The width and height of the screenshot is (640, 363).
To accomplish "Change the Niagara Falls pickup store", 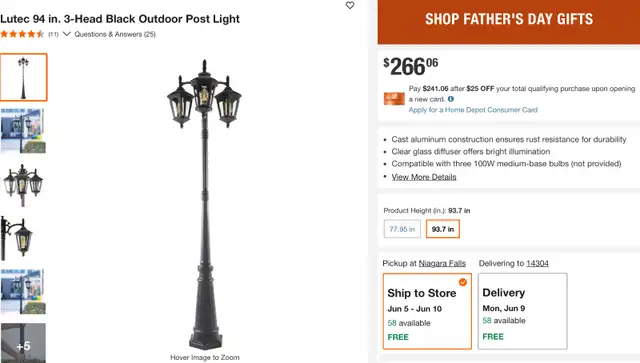I will click(442, 263).
